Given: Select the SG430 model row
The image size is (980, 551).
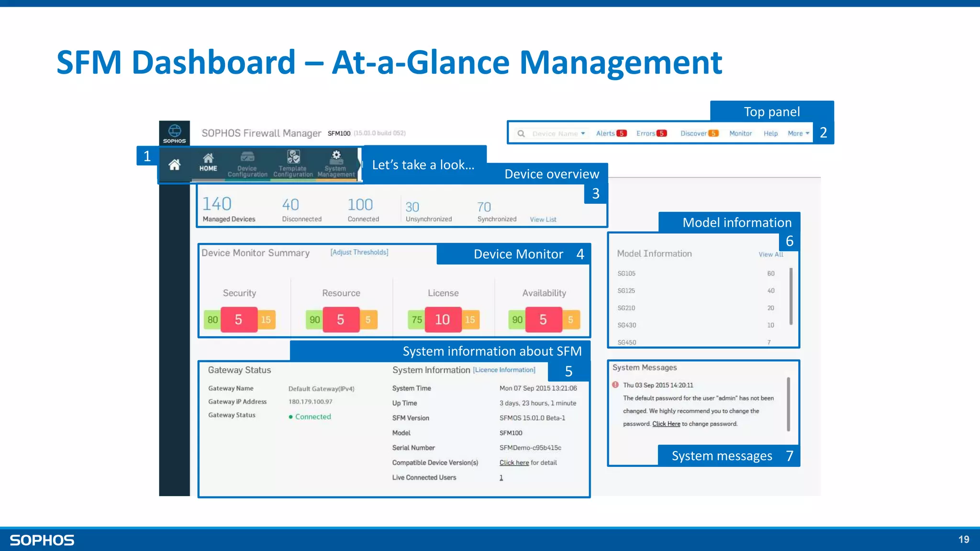Looking at the screenshot, I should pos(696,325).
